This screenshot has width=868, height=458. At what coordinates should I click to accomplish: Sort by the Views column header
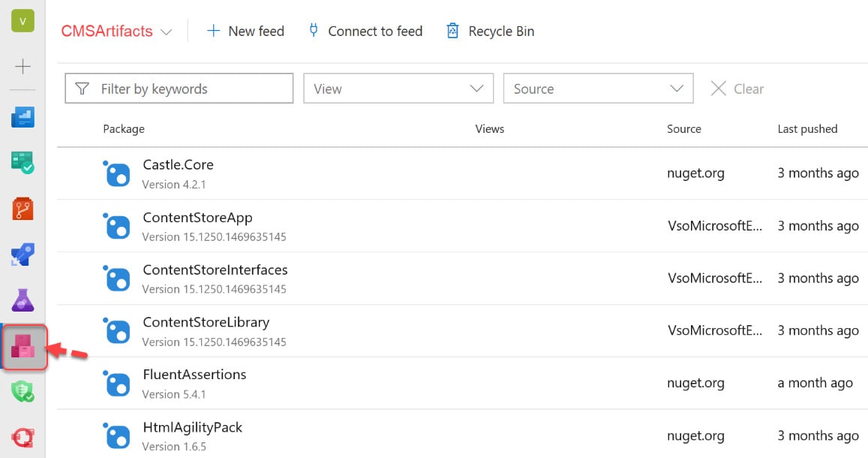(x=490, y=129)
